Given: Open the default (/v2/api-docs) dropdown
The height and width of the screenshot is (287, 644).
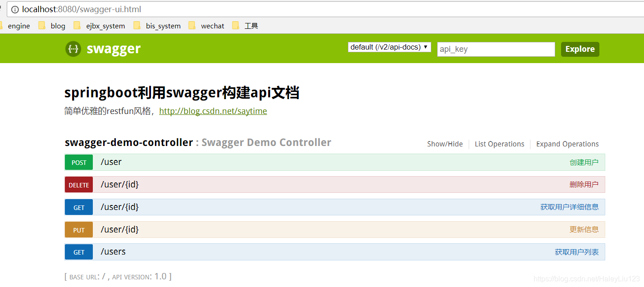Looking at the screenshot, I should tap(389, 47).
